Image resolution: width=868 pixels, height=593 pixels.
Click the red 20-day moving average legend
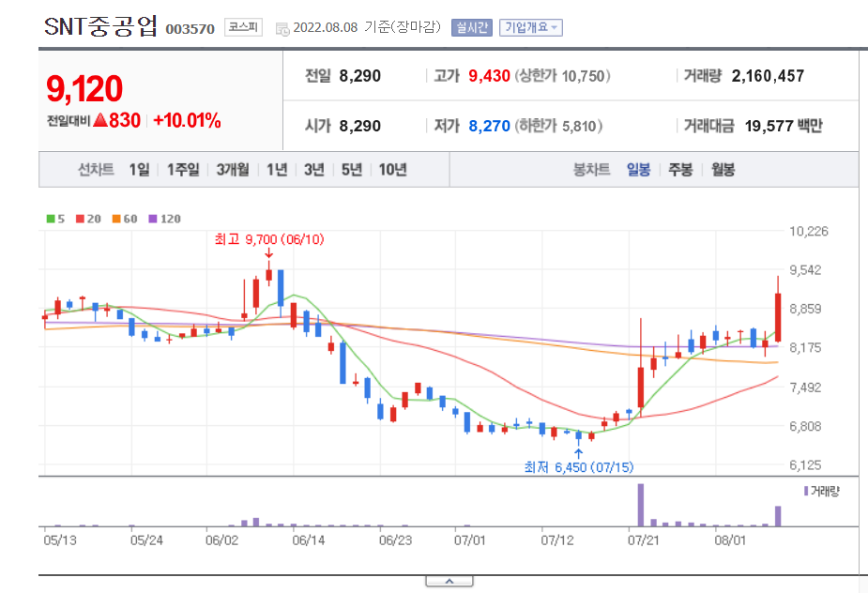pyautogui.click(x=88, y=219)
